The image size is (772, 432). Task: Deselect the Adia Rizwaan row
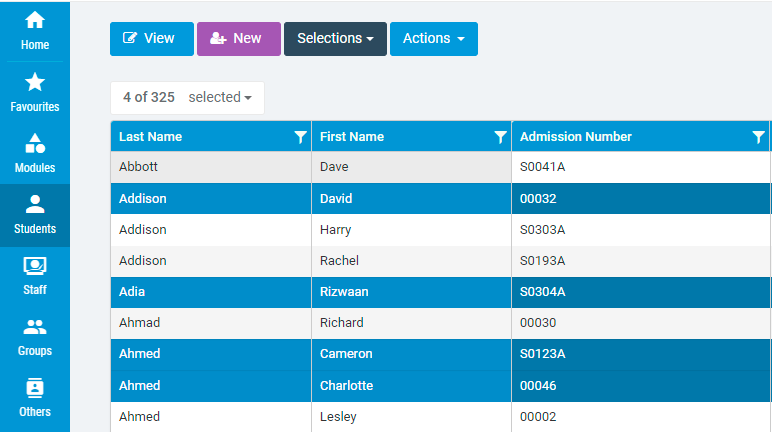(x=441, y=292)
